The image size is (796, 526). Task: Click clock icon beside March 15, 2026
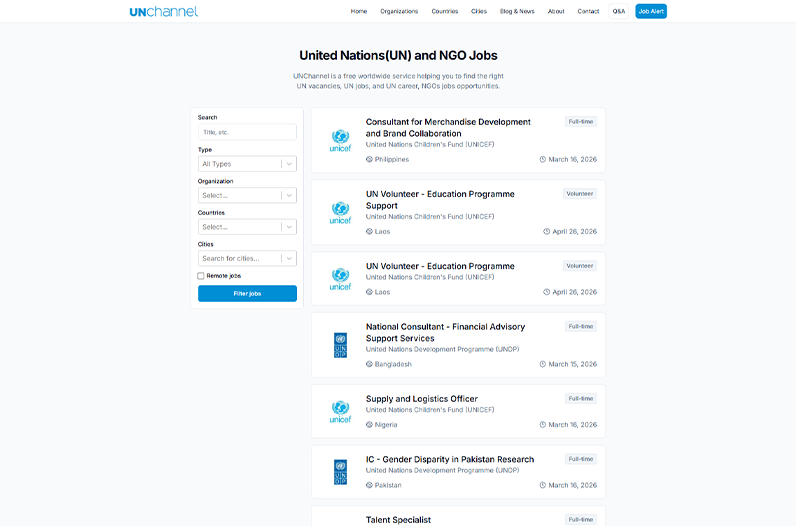click(x=543, y=364)
